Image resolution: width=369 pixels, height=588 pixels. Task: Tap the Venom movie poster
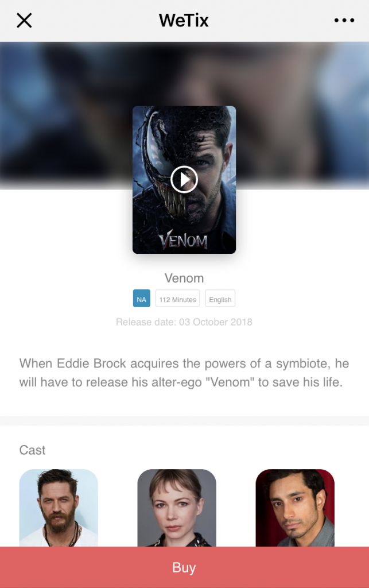click(x=184, y=180)
